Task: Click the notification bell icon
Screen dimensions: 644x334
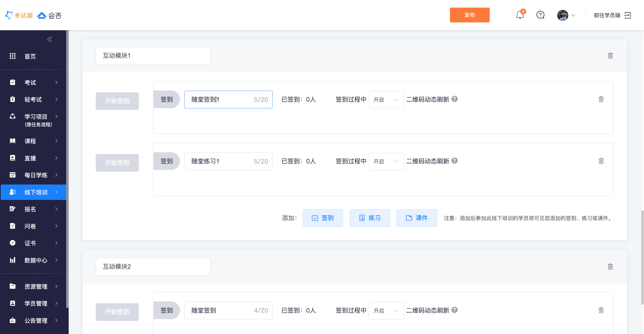Action: (x=520, y=15)
